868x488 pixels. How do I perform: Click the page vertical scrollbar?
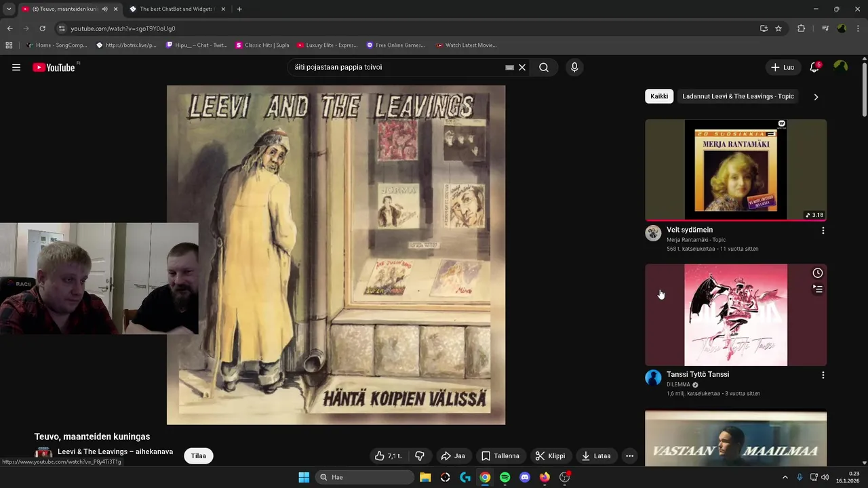click(864, 90)
